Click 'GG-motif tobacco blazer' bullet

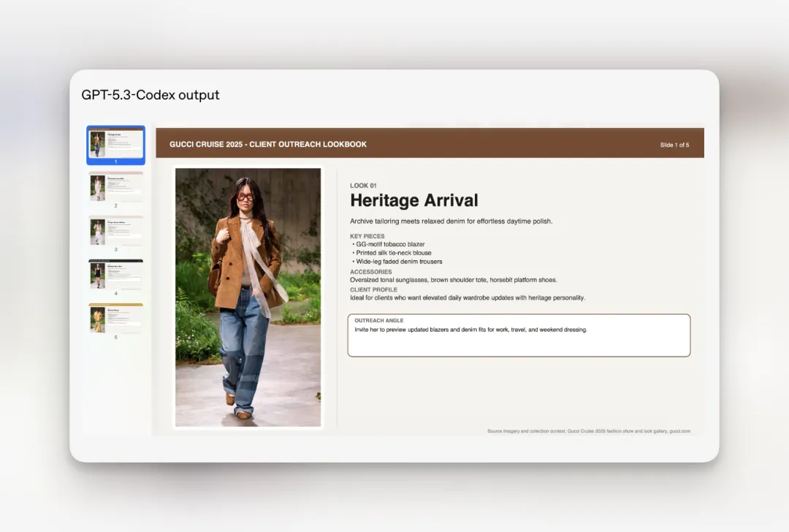pos(389,244)
